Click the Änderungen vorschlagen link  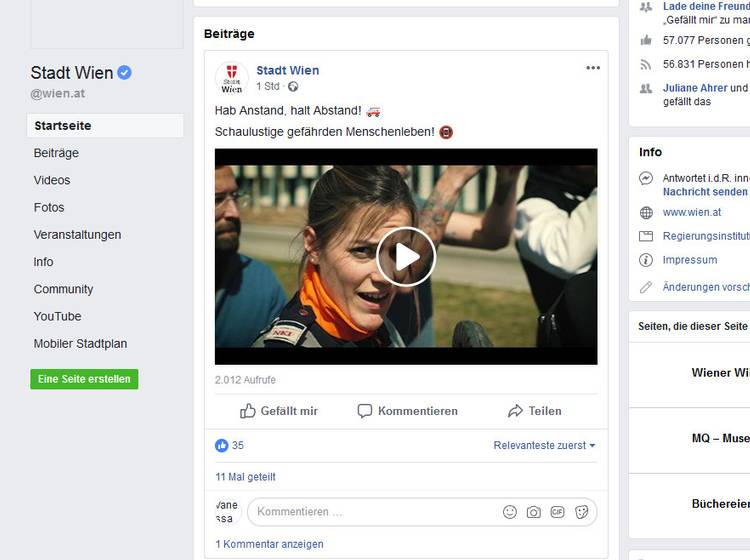(x=706, y=287)
